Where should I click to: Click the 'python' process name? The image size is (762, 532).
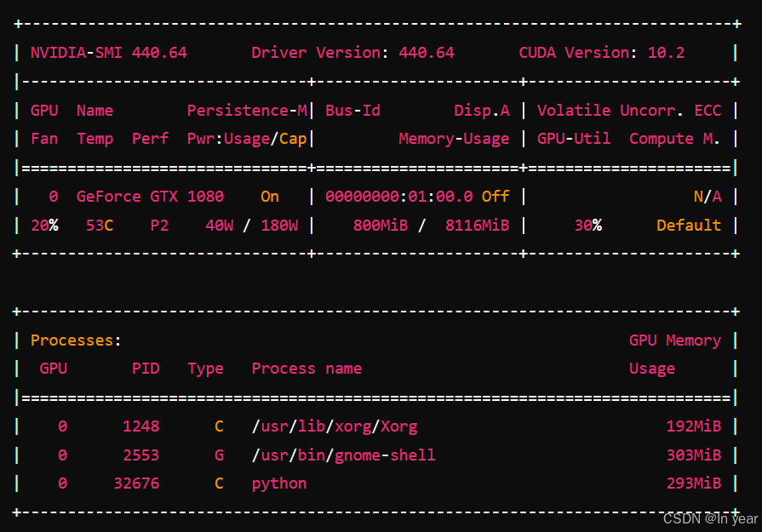pyautogui.click(x=279, y=484)
